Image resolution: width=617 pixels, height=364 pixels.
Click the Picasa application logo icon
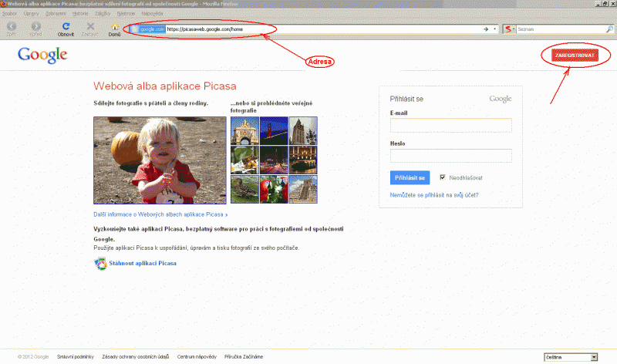[x=100, y=263]
